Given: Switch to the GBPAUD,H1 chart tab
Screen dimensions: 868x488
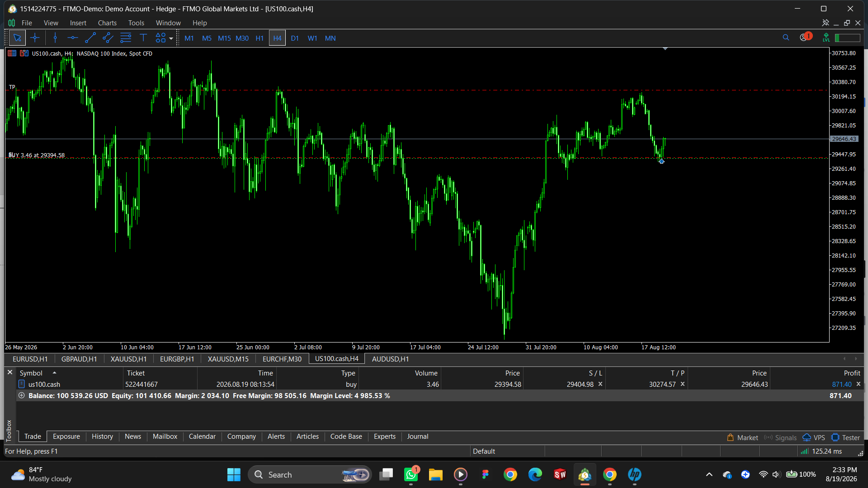Looking at the screenshot, I should tap(79, 359).
